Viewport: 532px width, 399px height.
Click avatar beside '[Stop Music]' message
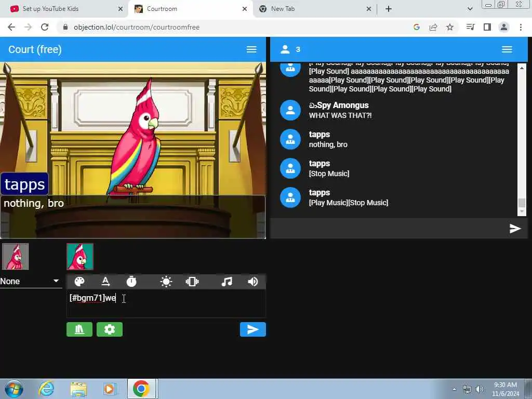(x=290, y=169)
